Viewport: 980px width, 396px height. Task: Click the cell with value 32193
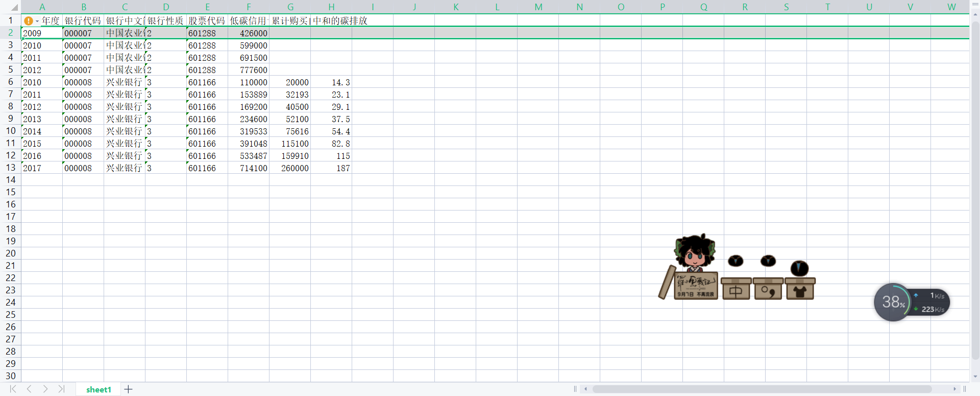(290, 94)
